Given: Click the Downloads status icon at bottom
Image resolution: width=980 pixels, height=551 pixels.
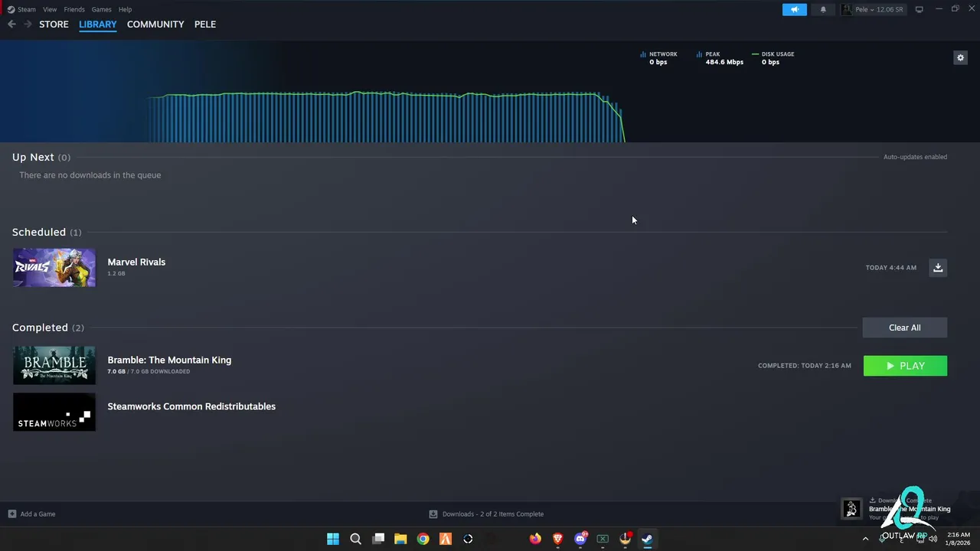Looking at the screenshot, I should [x=433, y=514].
